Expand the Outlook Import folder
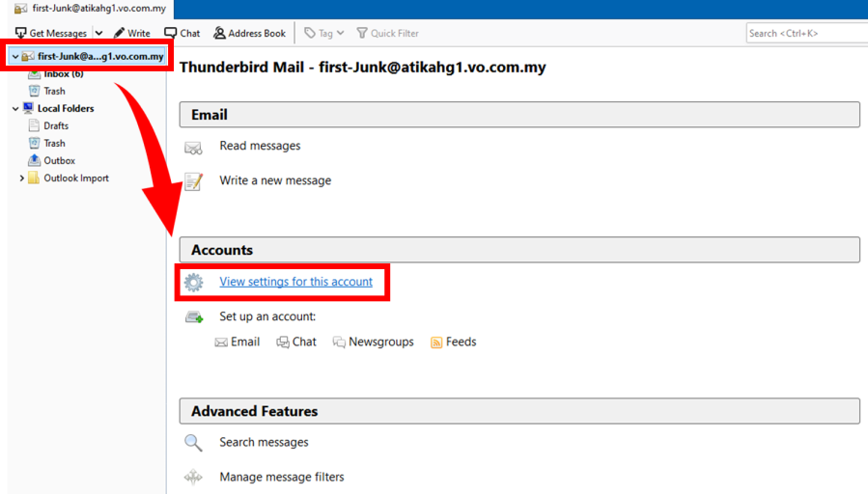This screenshot has width=868, height=494. pyautogui.click(x=22, y=178)
